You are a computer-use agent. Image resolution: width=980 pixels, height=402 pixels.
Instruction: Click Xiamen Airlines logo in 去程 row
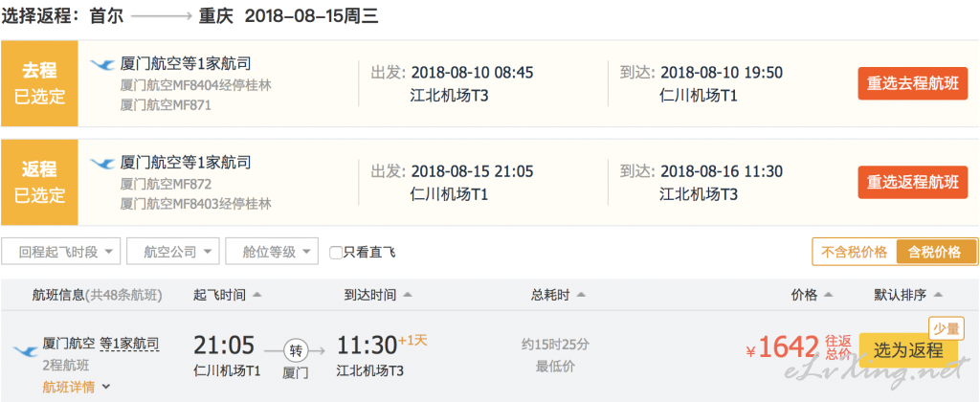tap(102, 65)
